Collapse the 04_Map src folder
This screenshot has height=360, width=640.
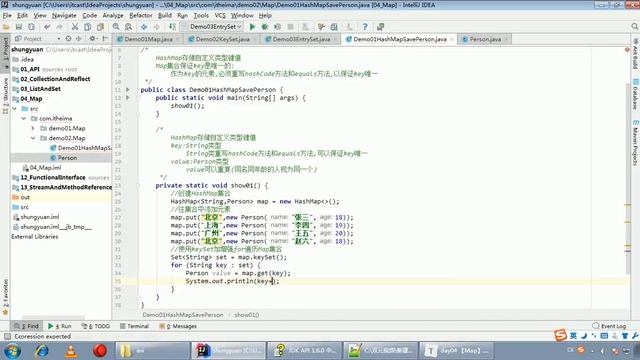[x=15, y=109]
